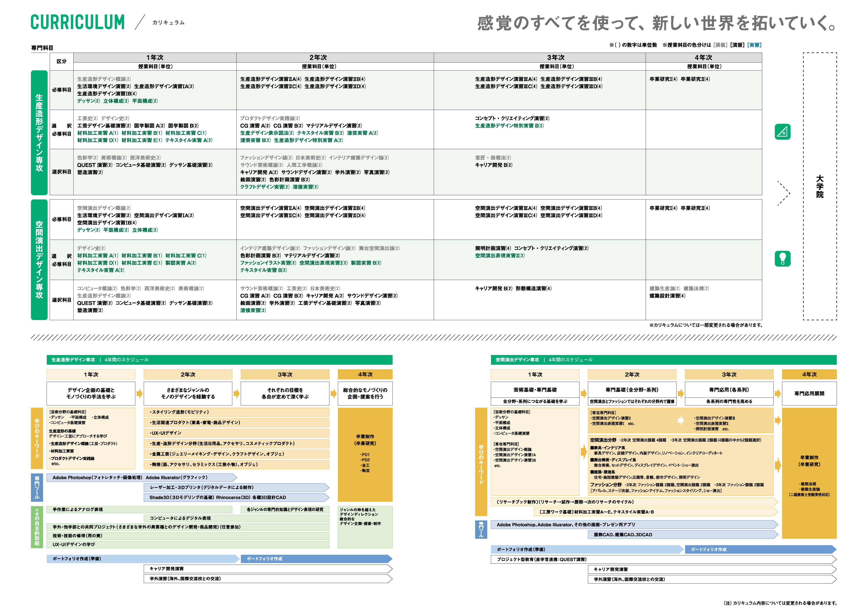This screenshot has height=614, width=868.
Task: Click 建築法規(2) in the 4年次 column
Action: pyautogui.click(x=696, y=288)
